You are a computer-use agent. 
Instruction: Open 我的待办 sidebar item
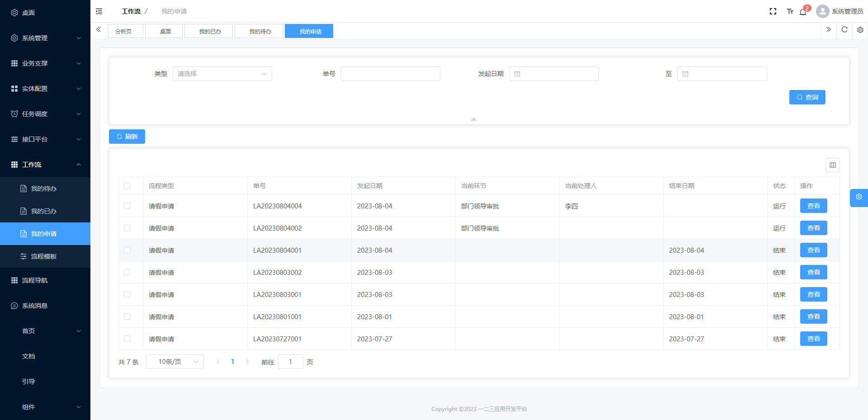coord(45,189)
